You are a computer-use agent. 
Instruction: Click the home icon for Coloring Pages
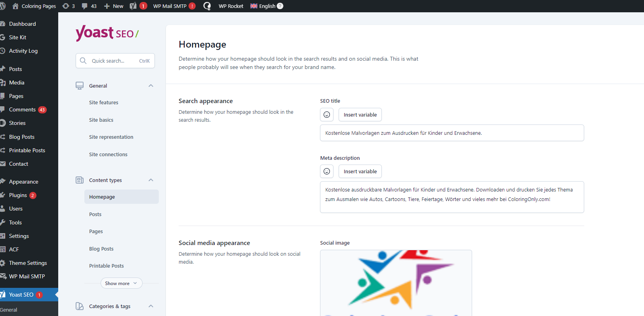(15, 6)
